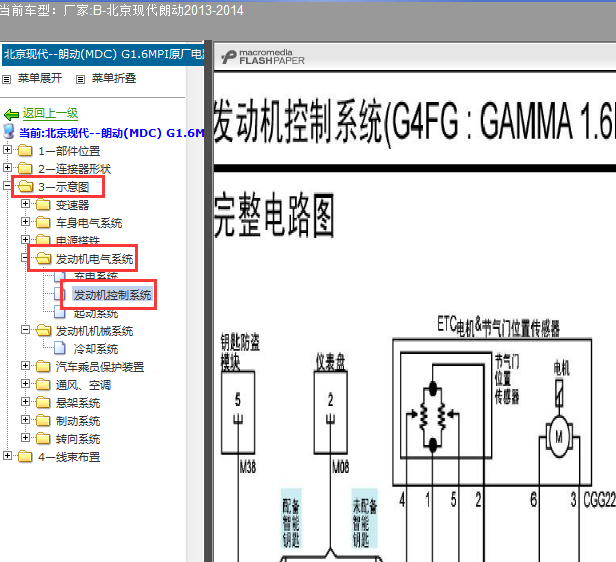Select the 转向系统 tree label
Screen dimensions: 616x562
click(78, 439)
